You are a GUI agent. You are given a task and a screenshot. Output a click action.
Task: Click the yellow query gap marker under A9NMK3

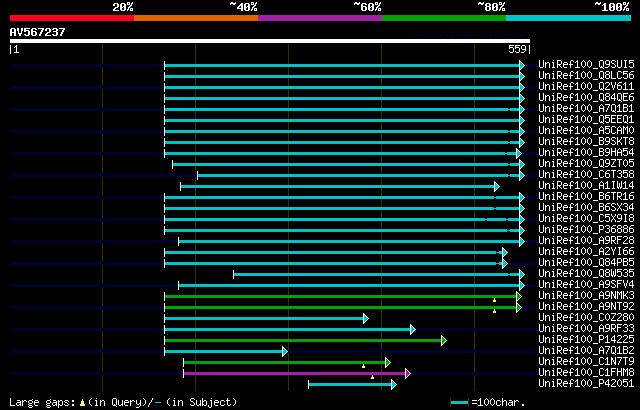(494, 300)
